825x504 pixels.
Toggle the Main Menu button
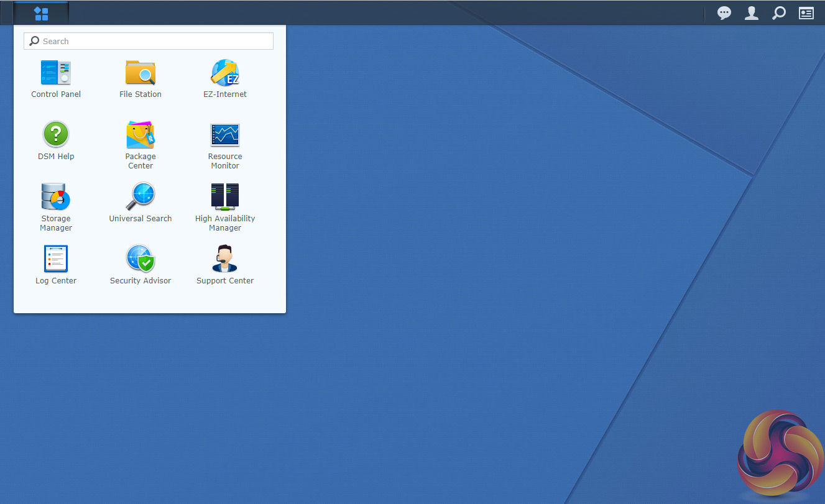click(x=41, y=13)
